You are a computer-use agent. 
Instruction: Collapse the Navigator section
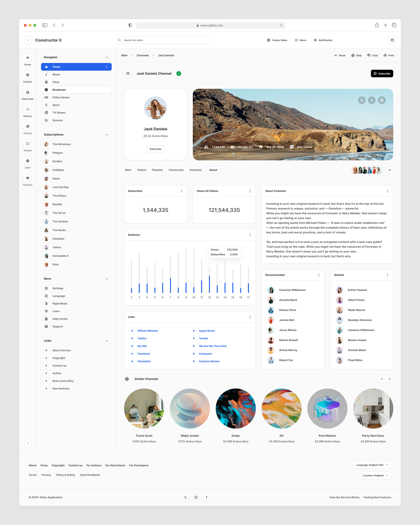coord(107,57)
